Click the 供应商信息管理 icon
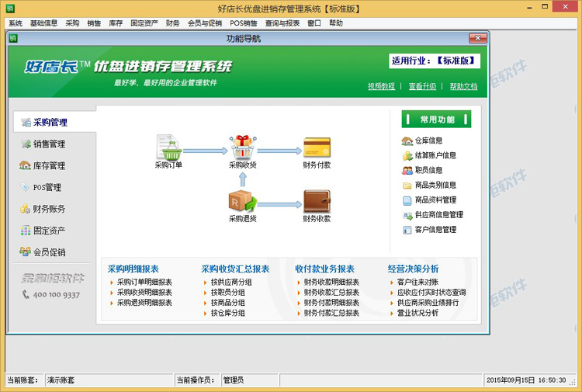582x392 pixels. click(407, 215)
